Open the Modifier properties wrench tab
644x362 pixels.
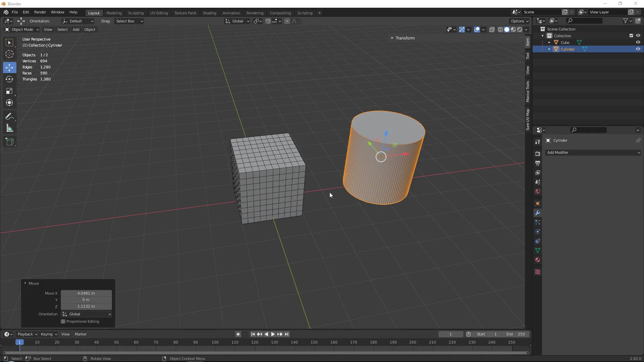pyautogui.click(x=538, y=213)
